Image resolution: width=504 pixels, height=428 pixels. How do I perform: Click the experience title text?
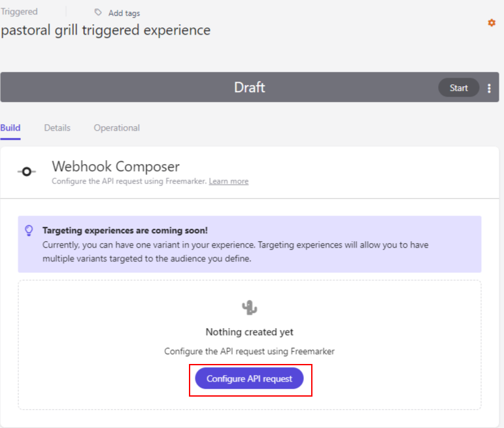tap(105, 31)
